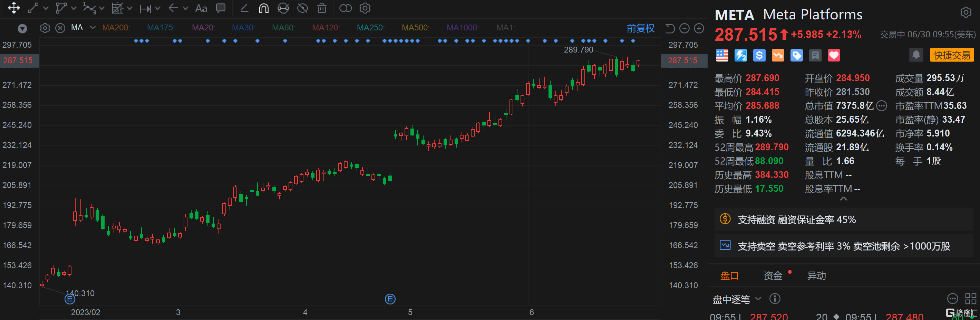The height and width of the screenshot is (320, 980).
Task: Open the chart settings gear
Action: tap(365, 8)
